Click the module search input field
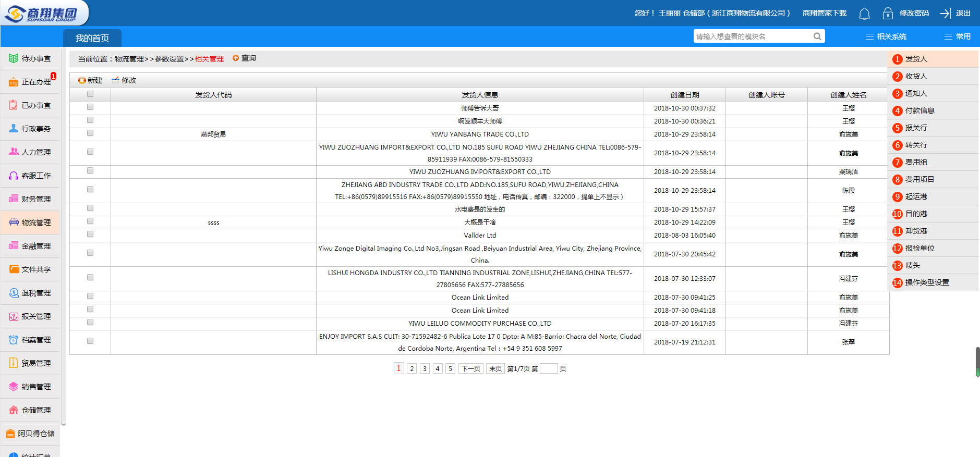The image size is (980, 457). point(753,36)
